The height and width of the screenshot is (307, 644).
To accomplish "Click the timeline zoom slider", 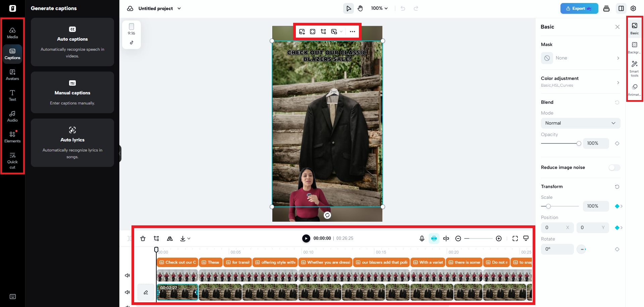I will (478, 238).
